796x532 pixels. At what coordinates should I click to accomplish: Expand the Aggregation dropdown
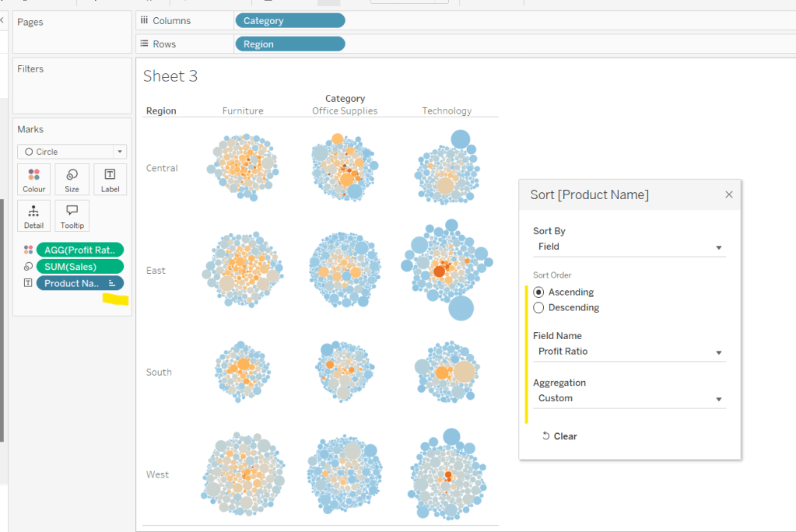629,398
